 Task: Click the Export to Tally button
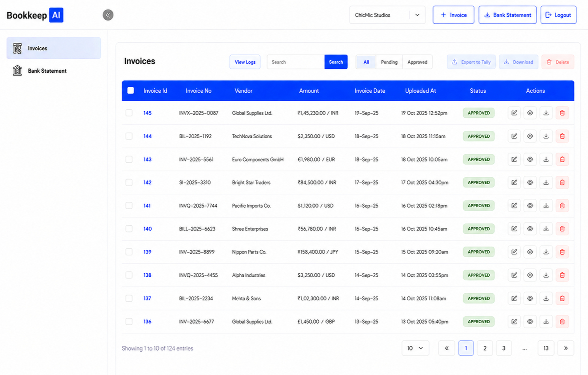point(471,62)
